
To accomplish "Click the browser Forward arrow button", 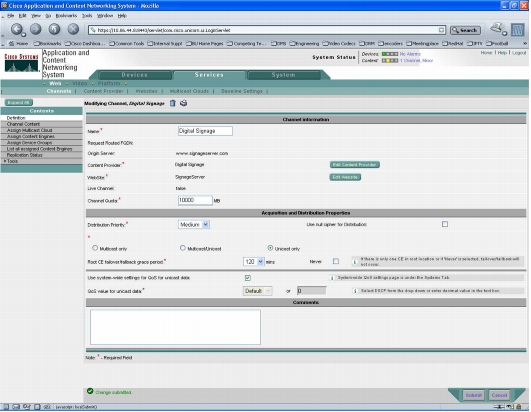I will (x=36, y=29).
